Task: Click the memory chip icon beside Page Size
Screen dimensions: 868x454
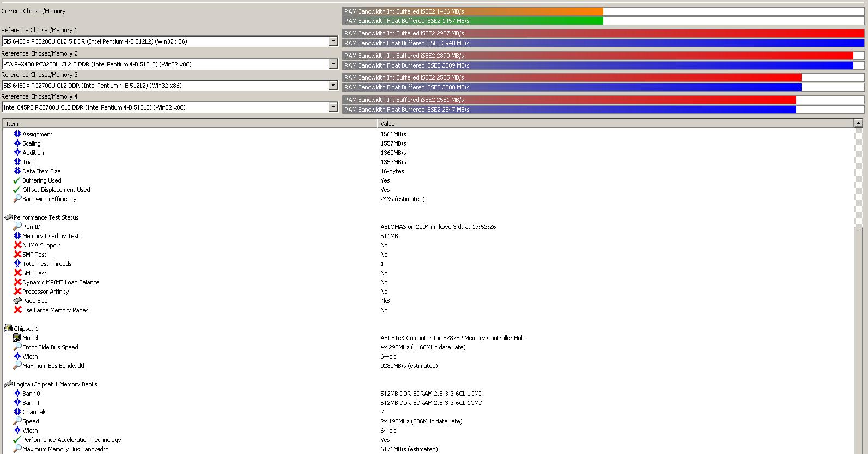Action: tap(17, 300)
